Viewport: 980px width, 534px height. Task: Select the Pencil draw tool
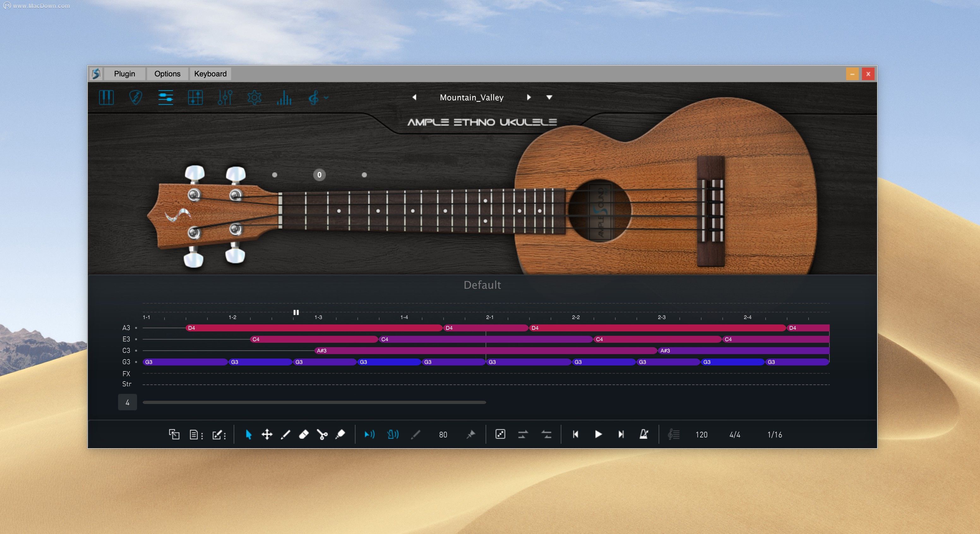pos(285,434)
